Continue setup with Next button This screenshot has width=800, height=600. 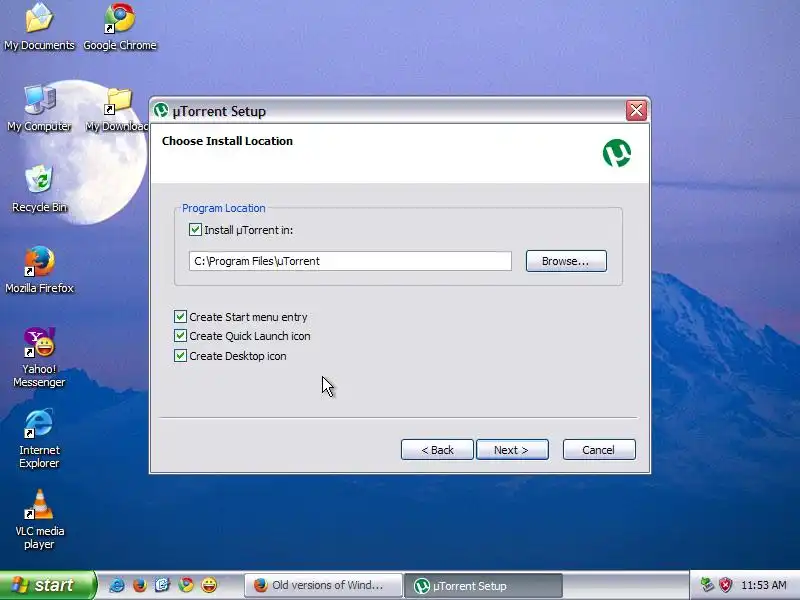click(512, 449)
